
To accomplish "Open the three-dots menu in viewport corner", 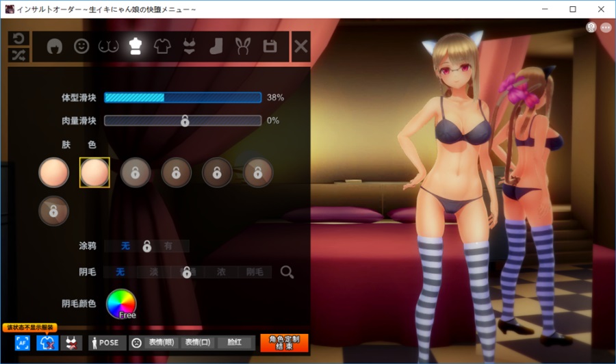I will 606,27.
